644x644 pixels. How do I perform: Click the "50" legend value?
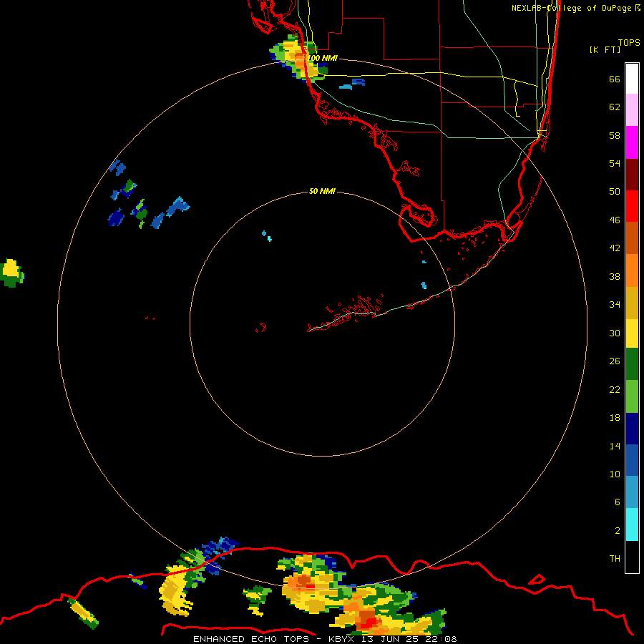click(615, 191)
